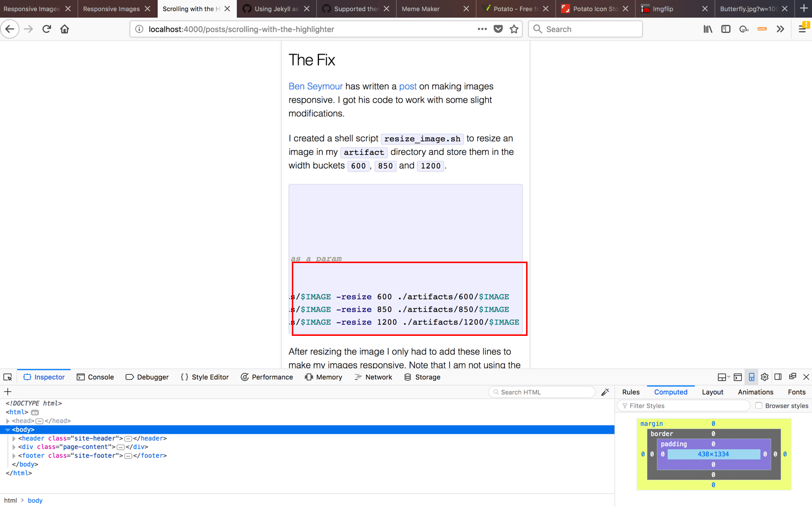This screenshot has height=507, width=812.
Task: Switch to the Fonts sidebar tab
Action: [797, 392]
